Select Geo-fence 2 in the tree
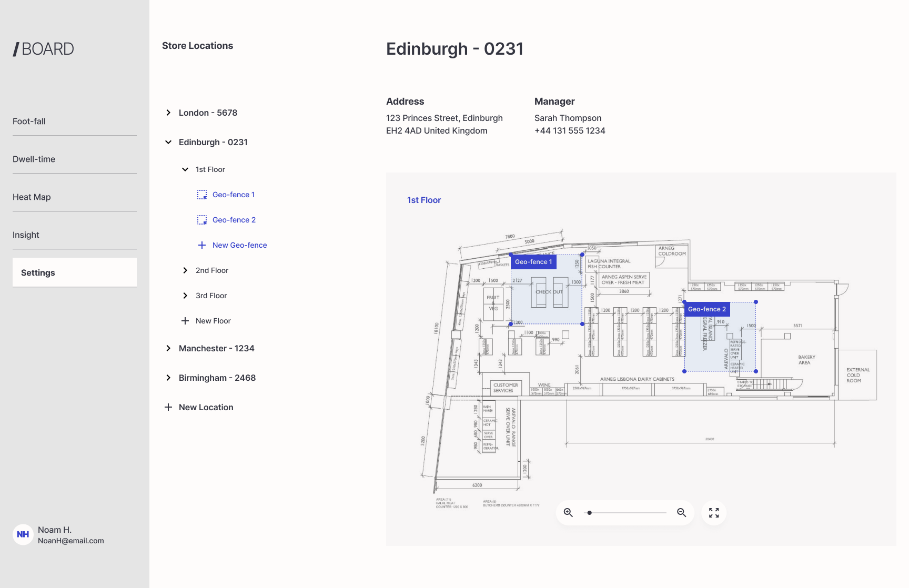This screenshot has width=909, height=588. [x=234, y=220]
